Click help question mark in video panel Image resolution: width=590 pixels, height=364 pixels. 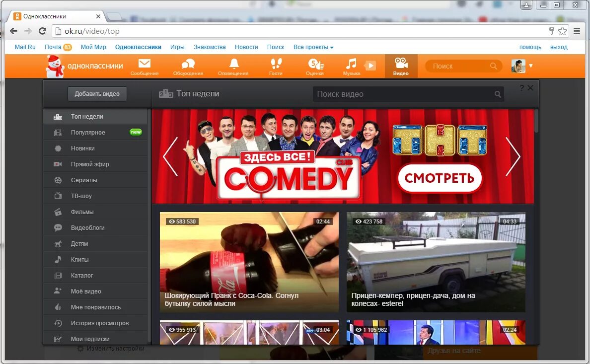tap(521, 88)
